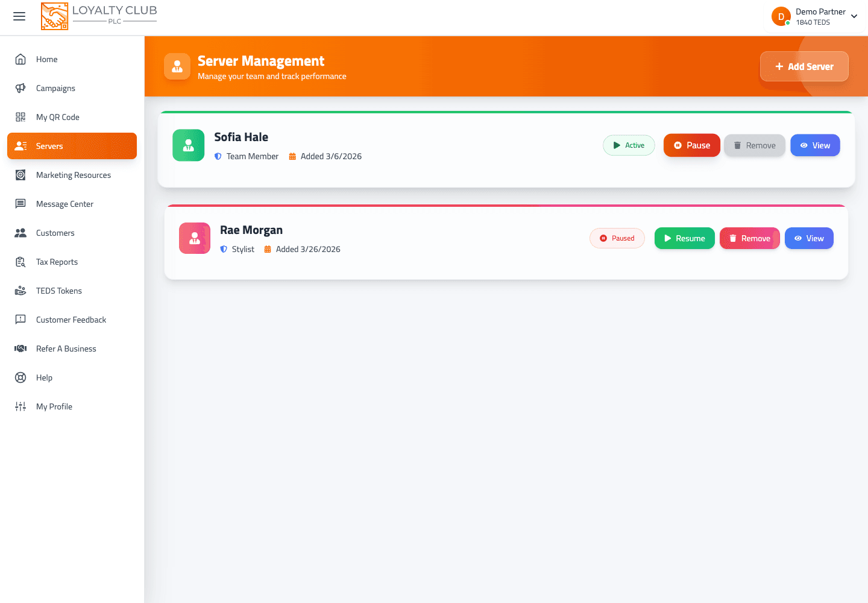868x603 pixels.
Task: Click the Added 3/6/2026 date text
Action: [x=331, y=156]
